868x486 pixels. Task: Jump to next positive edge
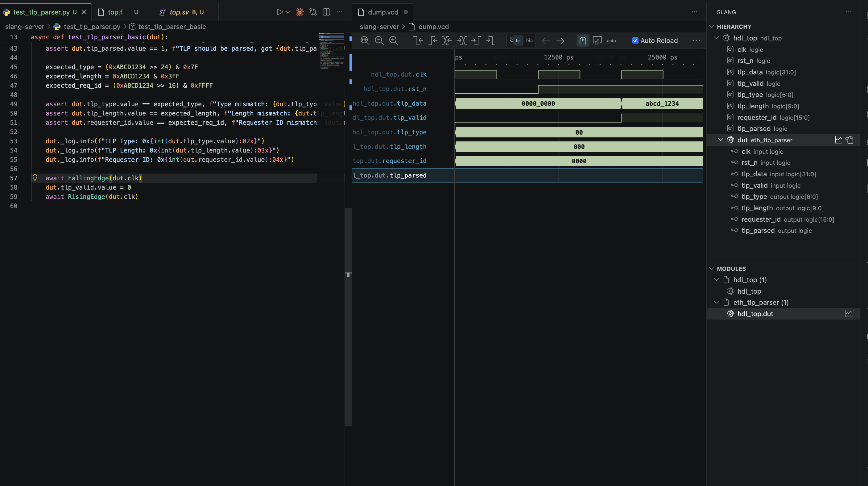[476, 40]
